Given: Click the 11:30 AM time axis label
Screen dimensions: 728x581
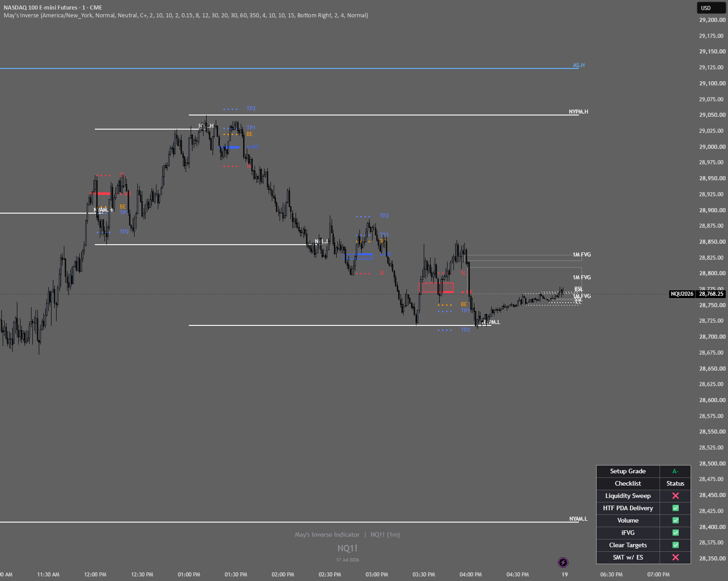Looking at the screenshot, I should [48, 575].
